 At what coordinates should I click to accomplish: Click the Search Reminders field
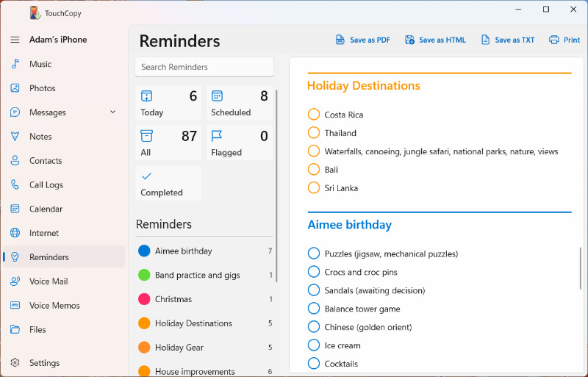point(204,67)
